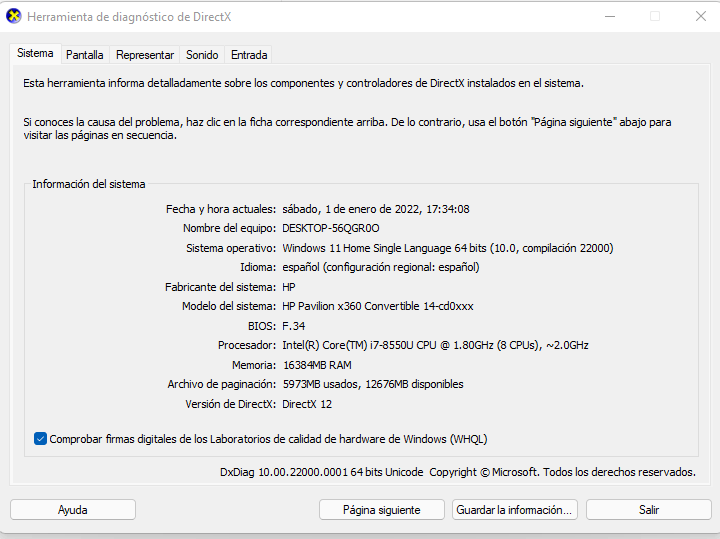
Task: Click the 16384MB RAM memory value
Action: (317, 365)
